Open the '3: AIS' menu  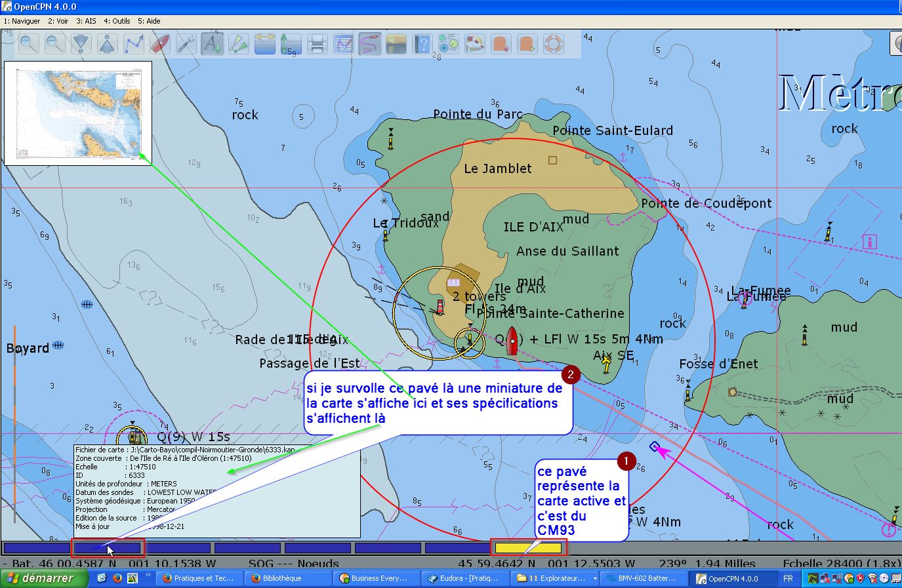85,21
